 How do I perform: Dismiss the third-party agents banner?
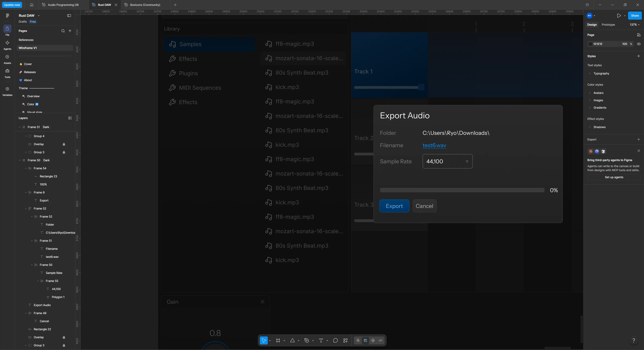point(638,151)
